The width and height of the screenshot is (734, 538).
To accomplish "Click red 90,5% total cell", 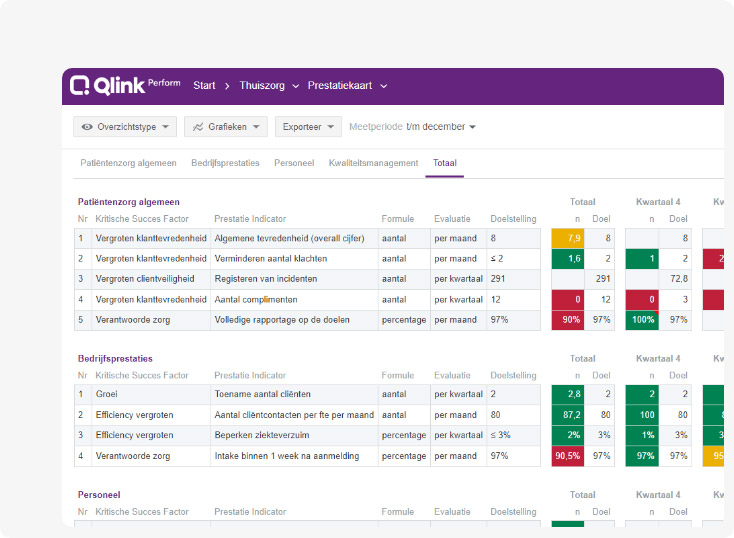I will (568, 456).
